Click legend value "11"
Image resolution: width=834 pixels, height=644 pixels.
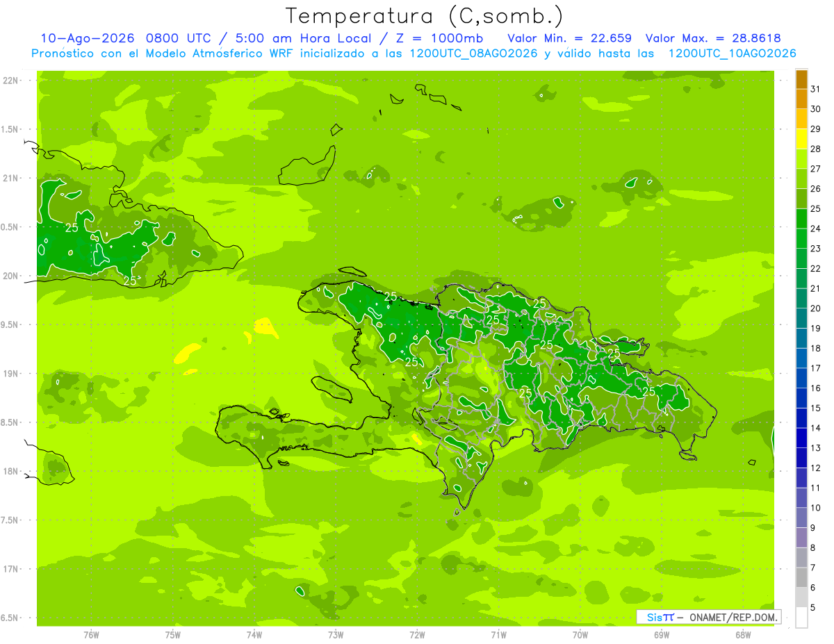tap(815, 488)
